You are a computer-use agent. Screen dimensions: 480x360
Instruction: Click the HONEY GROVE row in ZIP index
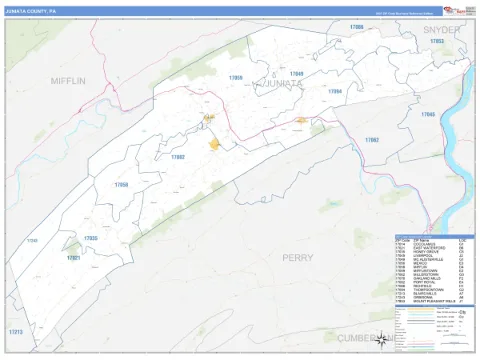435,252
